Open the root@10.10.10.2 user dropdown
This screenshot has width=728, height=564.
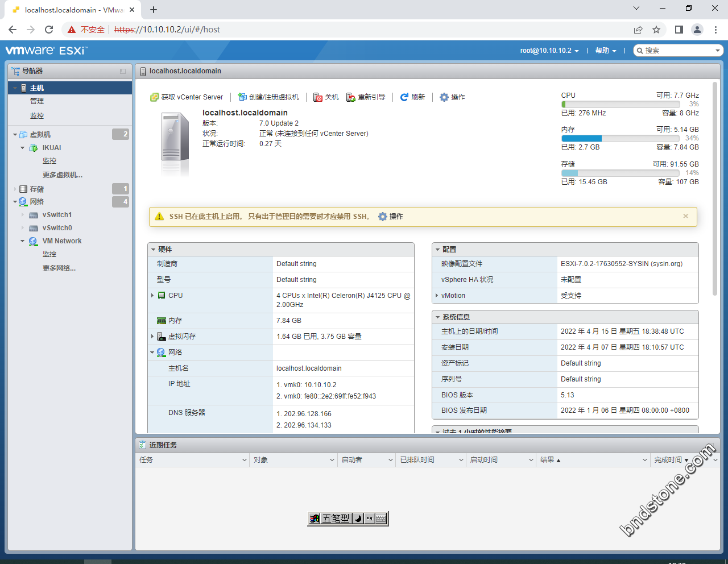[549, 51]
